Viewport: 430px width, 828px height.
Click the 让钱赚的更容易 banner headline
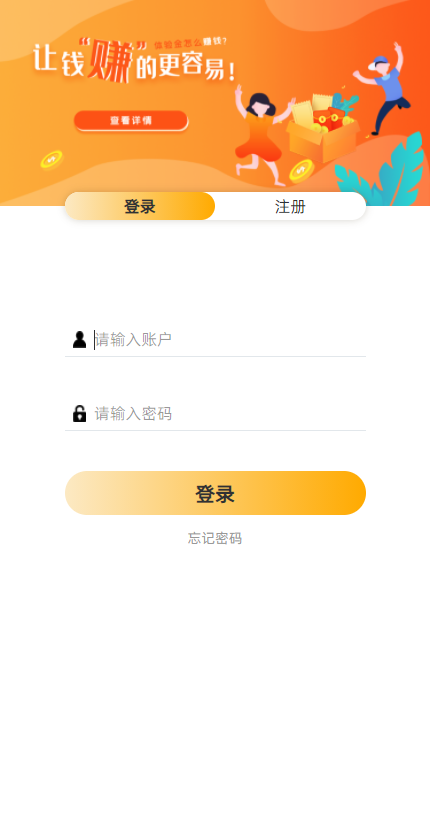coord(135,61)
